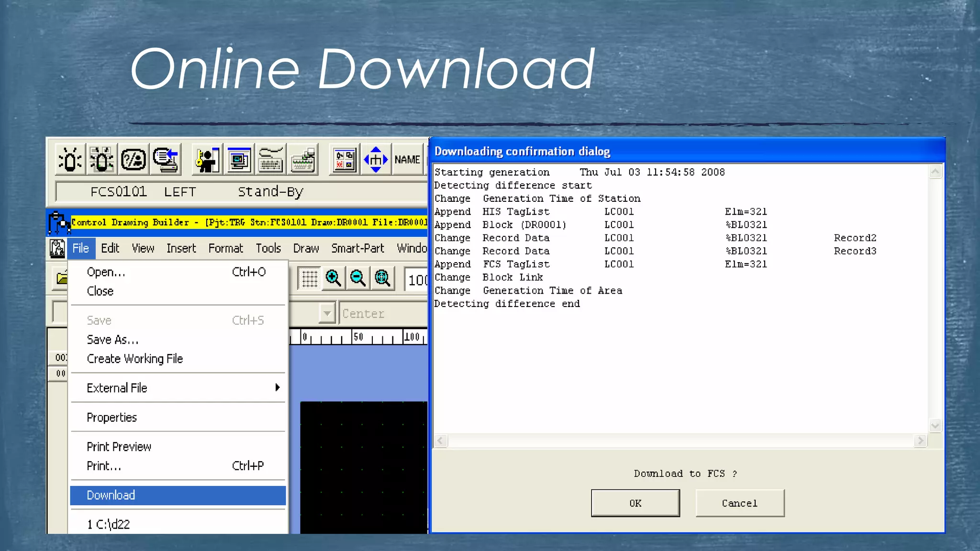Click the blue navigation arrows icon

click(x=376, y=160)
